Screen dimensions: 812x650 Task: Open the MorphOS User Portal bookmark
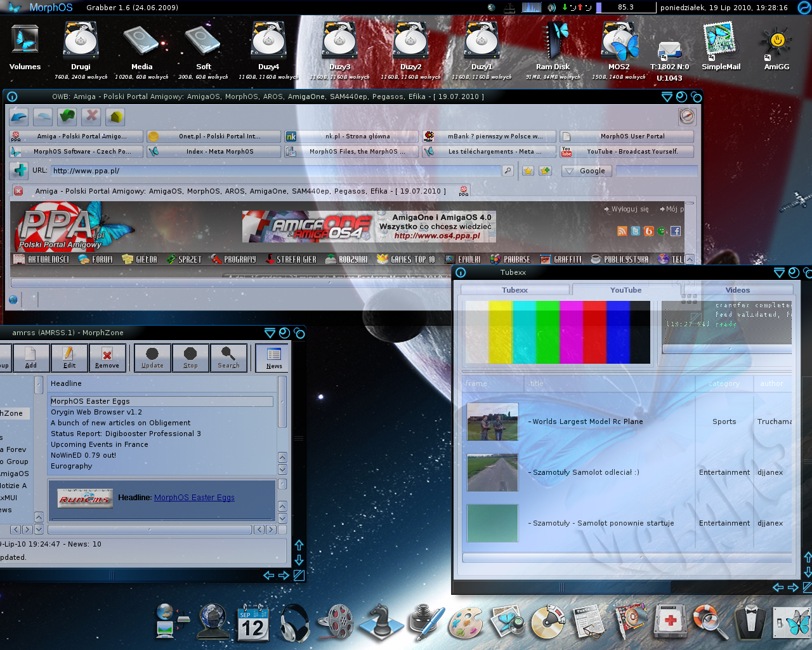[x=627, y=136]
